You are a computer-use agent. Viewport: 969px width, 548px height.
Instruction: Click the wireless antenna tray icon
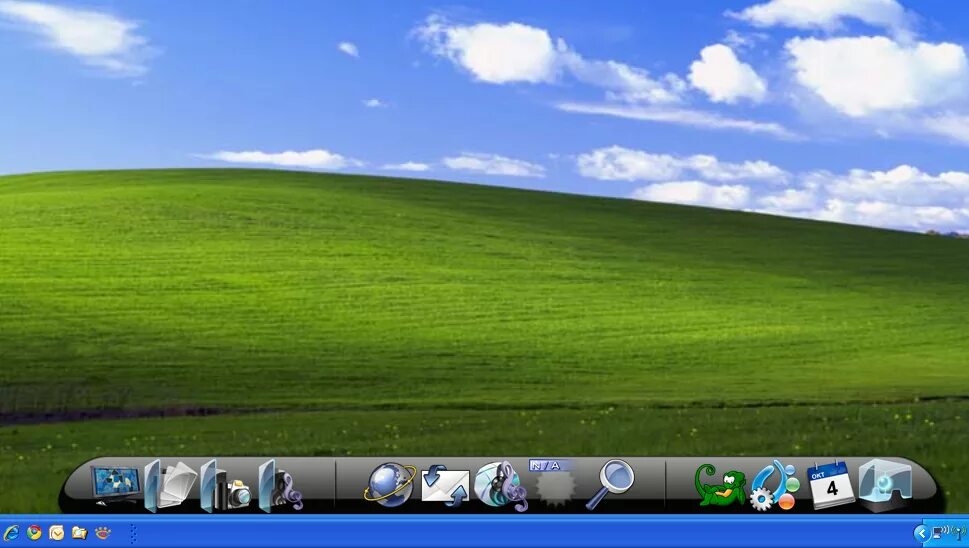[x=959, y=532]
